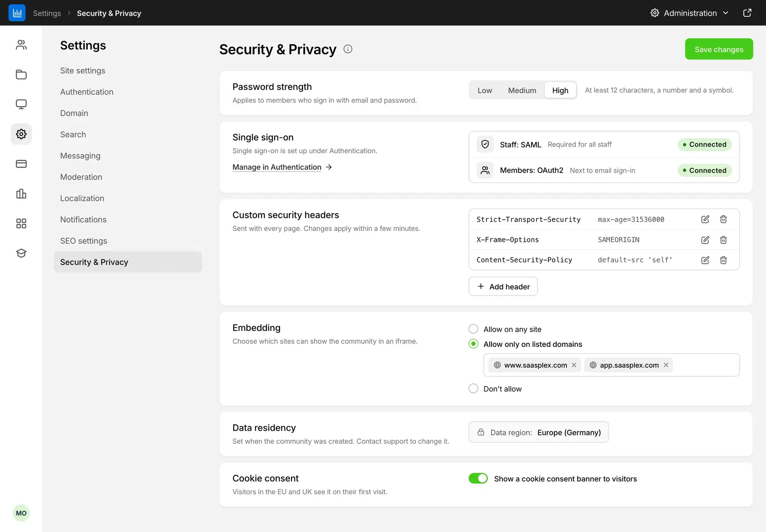The height and width of the screenshot is (532, 766).
Task: Open the MO user avatar
Action: (x=21, y=513)
